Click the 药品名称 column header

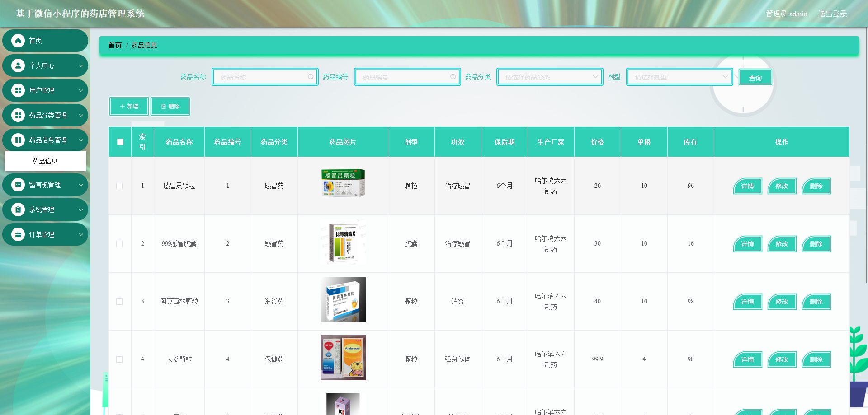point(179,142)
